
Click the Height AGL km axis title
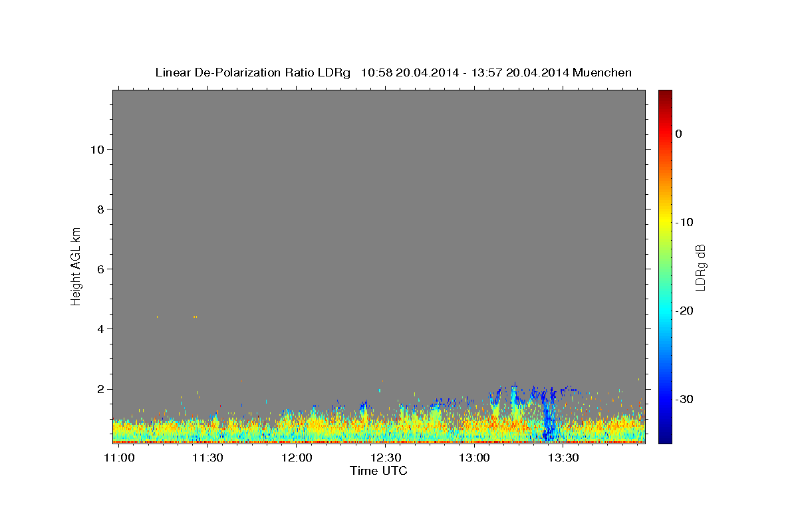pyautogui.click(x=76, y=265)
